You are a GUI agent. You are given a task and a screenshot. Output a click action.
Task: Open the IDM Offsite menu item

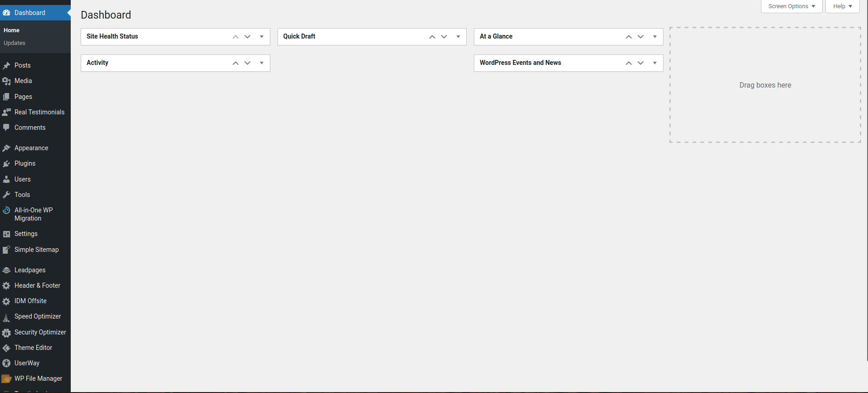tap(35, 301)
